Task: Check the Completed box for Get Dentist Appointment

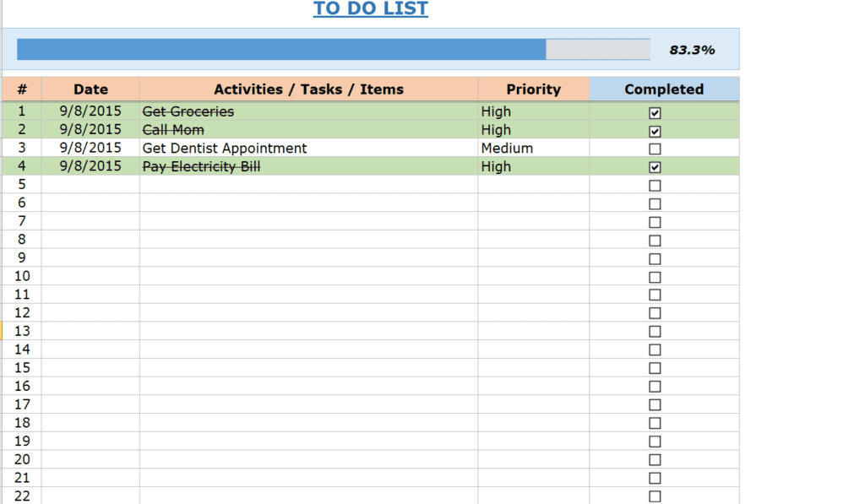Action: click(x=655, y=149)
